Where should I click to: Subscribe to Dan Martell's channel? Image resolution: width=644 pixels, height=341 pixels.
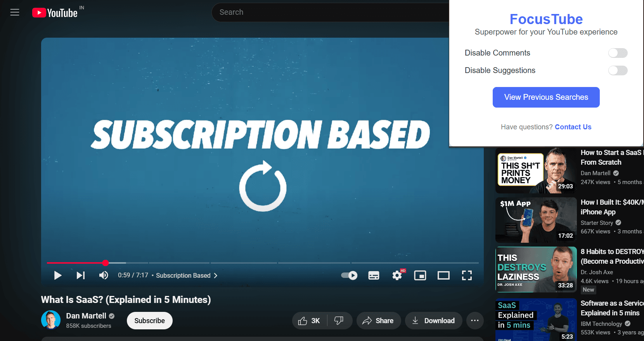149,320
